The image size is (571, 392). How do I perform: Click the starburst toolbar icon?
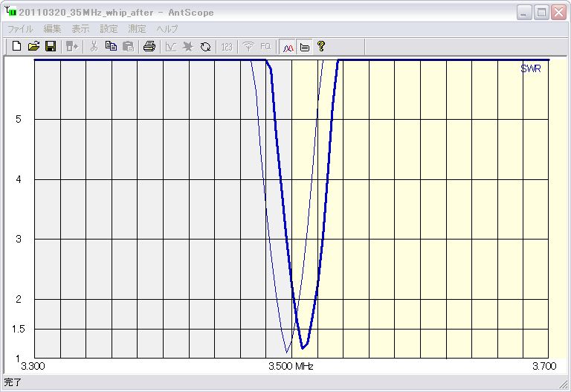pos(188,46)
